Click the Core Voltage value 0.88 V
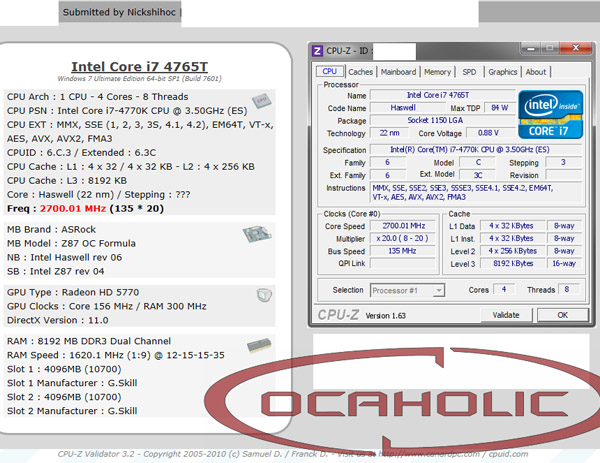Image resolution: width=600 pixels, height=463 pixels. (x=490, y=133)
